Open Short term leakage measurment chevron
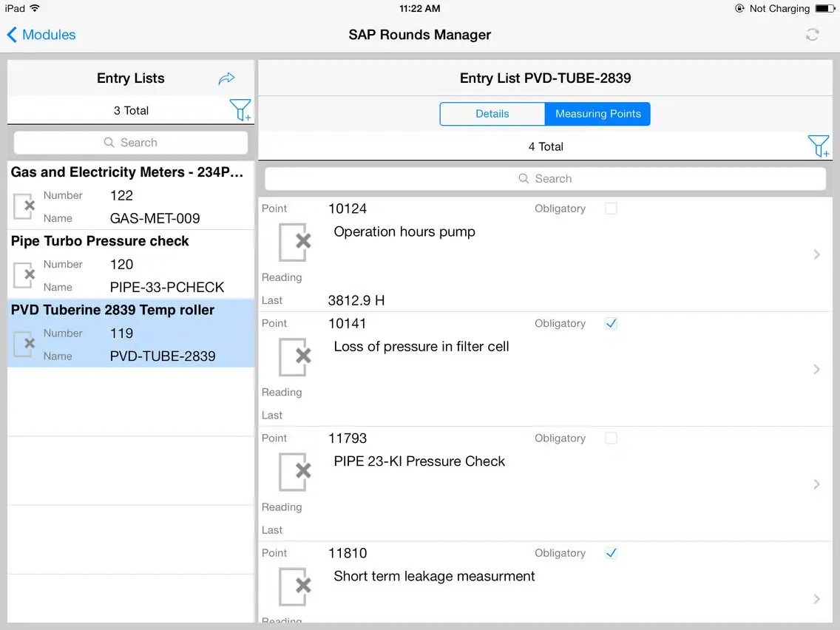This screenshot has width=840, height=630. [816, 599]
